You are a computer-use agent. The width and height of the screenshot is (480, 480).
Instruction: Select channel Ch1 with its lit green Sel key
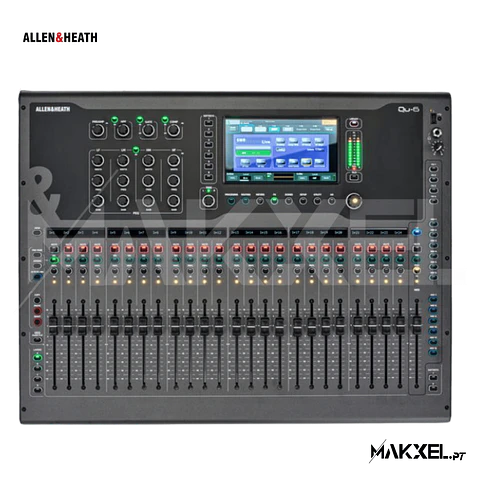tap(54, 260)
